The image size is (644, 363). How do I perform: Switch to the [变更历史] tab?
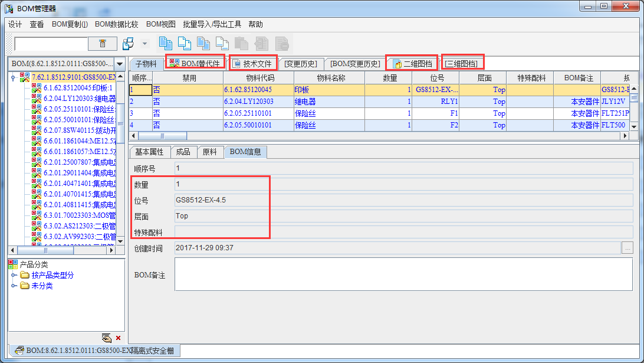tap(301, 64)
